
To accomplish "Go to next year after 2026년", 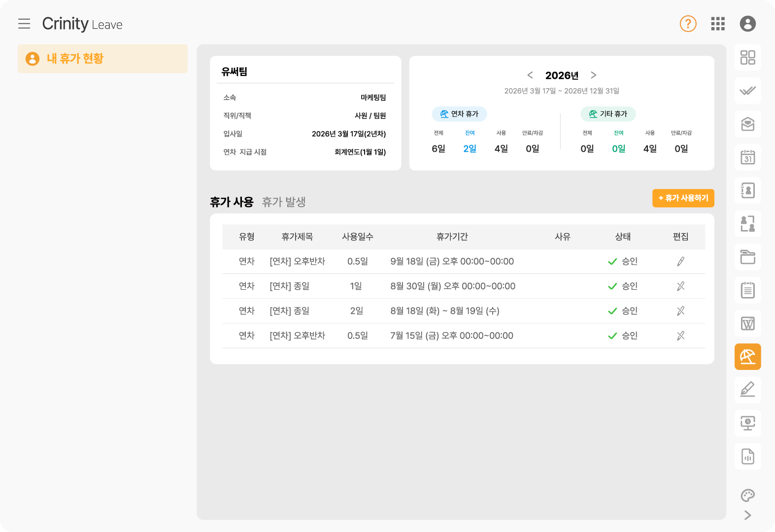I will 593,75.
